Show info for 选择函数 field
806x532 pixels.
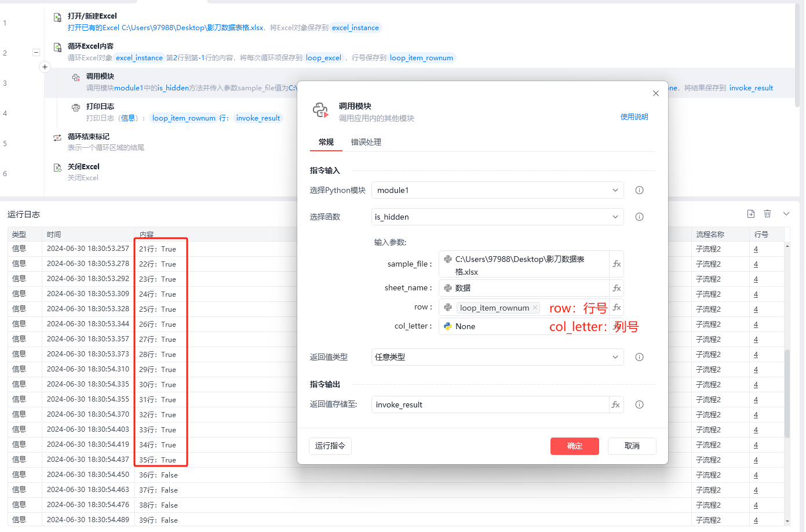[640, 217]
